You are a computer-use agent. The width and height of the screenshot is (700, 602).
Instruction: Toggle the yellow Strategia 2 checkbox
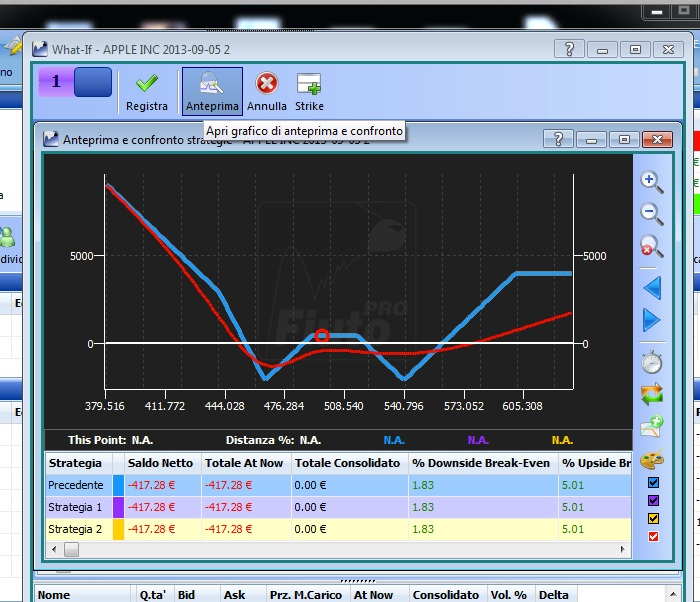pyautogui.click(x=653, y=518)
